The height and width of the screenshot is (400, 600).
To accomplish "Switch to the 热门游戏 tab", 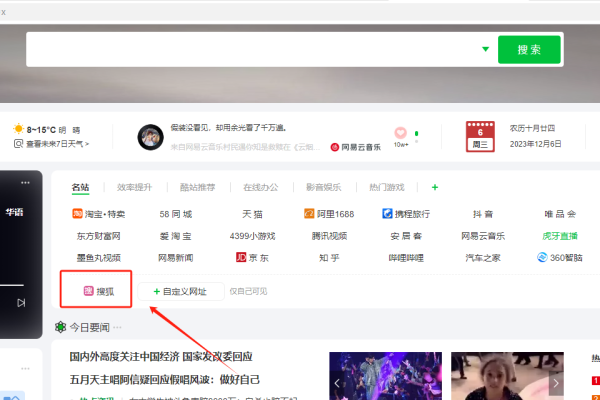I will coord(386,187).
